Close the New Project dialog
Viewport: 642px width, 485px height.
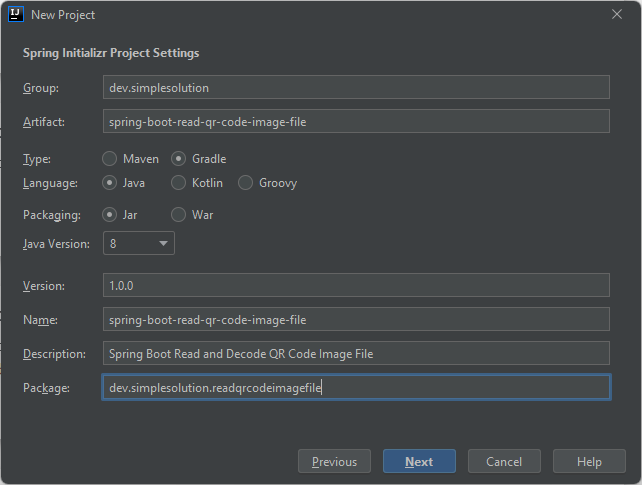click(x=617, y=15)
